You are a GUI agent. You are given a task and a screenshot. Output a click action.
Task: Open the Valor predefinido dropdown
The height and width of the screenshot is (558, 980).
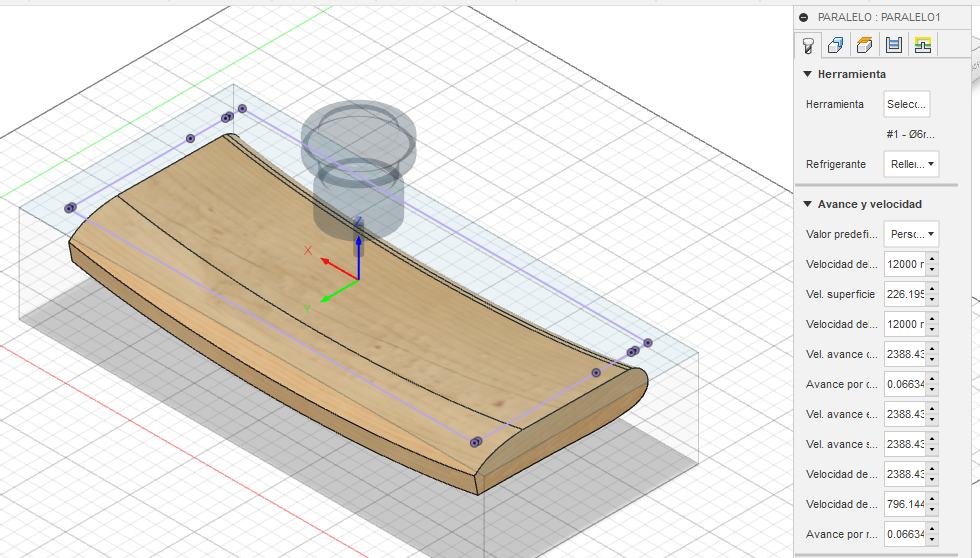tap(911, 234)
